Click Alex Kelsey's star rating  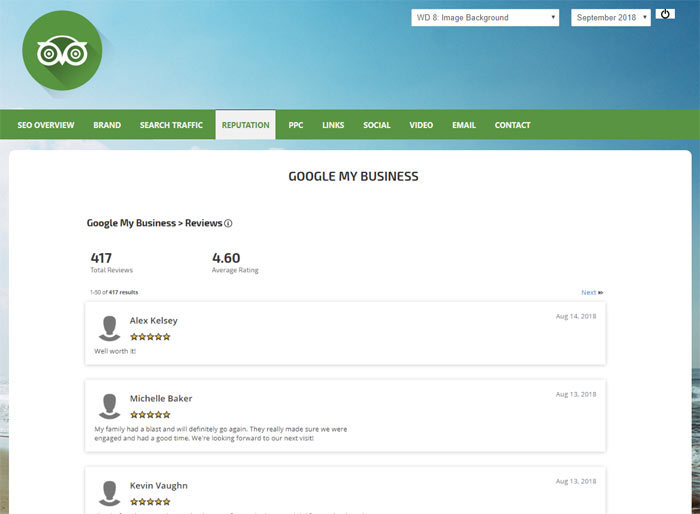click(150, 337)
